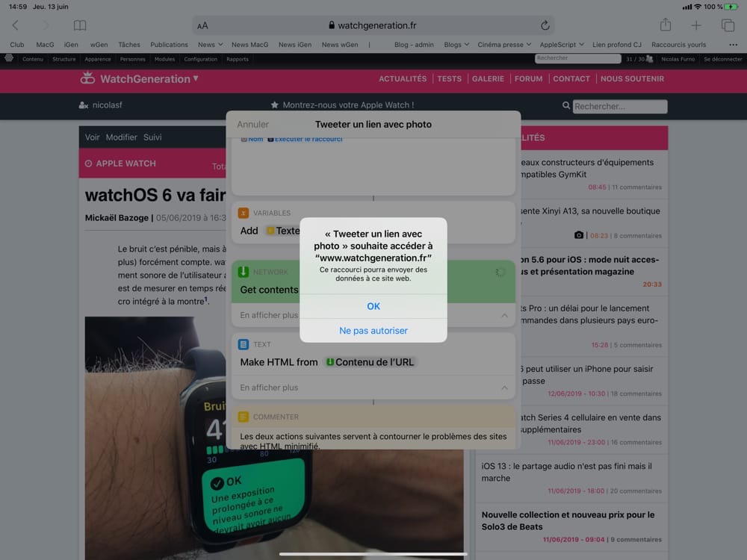Open article on iOS 13 partage audio
The image size is (747, 560).
566,472
